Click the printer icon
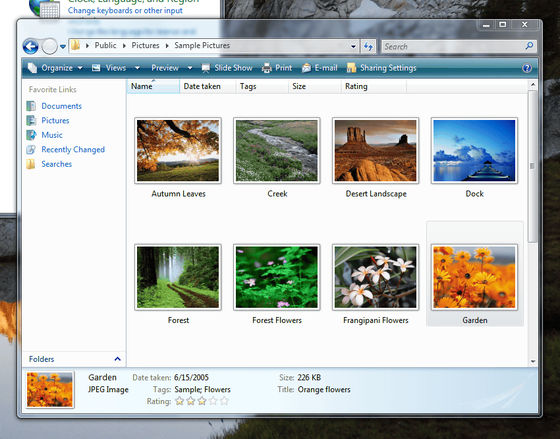Image resolution: width=560 pixels, height=439 pixels. click(267, 68)
